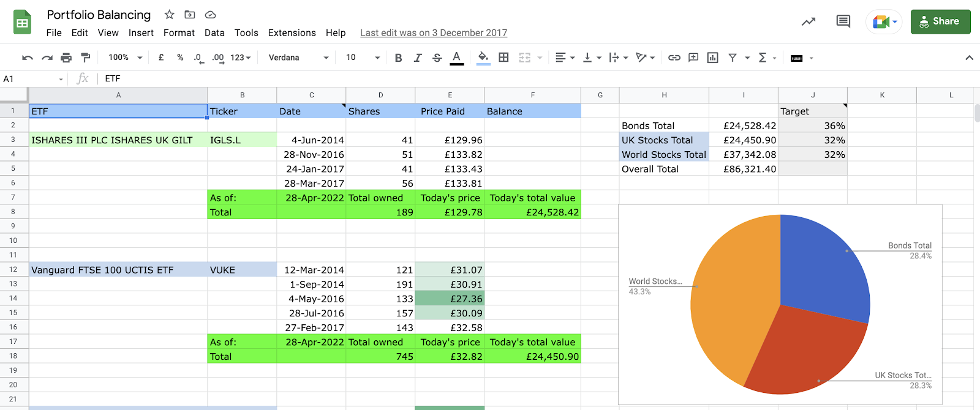Image resolution: width=980 pixels, height=410 pixels.
Task: Click the Undo arrow icon
Action: click(28, 58)
